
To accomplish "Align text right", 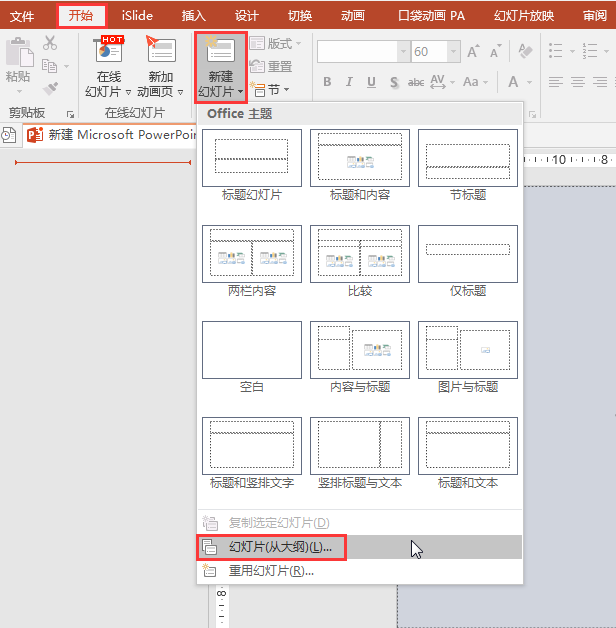I will tap(600, 82).
